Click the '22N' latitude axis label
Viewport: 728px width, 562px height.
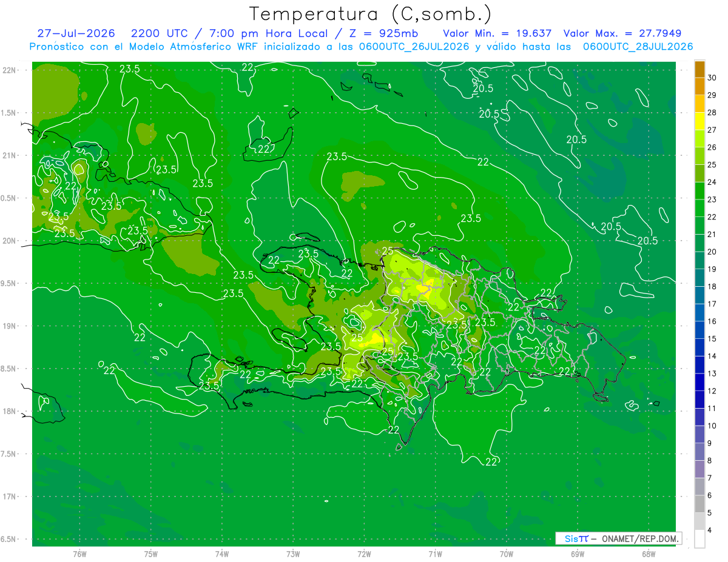click(x=10, y=70)
